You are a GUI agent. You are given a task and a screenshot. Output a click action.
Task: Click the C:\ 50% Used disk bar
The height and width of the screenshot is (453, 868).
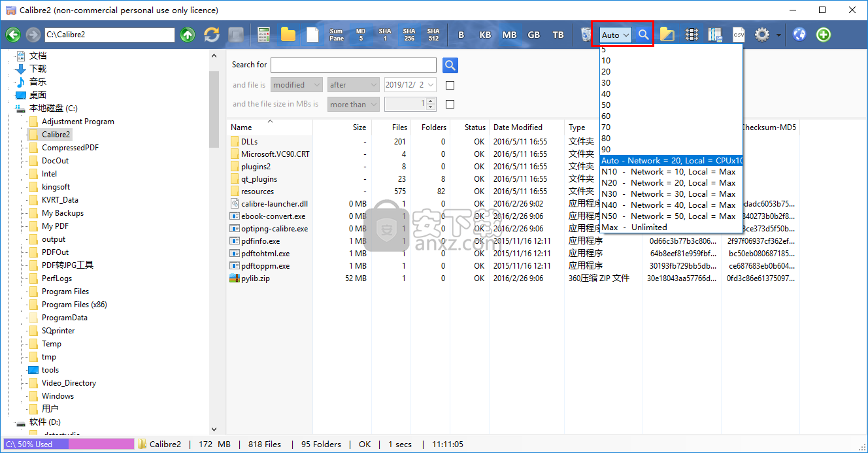[69, 444]
